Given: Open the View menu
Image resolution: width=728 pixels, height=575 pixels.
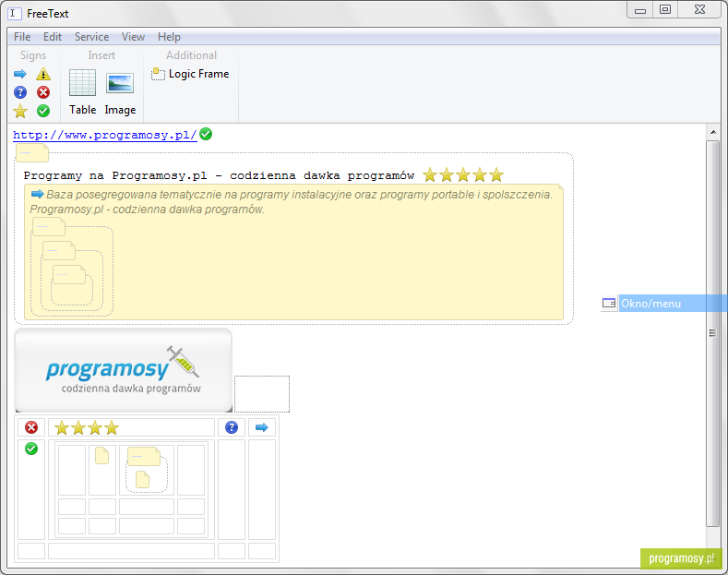Looking at the screenshot, I should 133,37.
